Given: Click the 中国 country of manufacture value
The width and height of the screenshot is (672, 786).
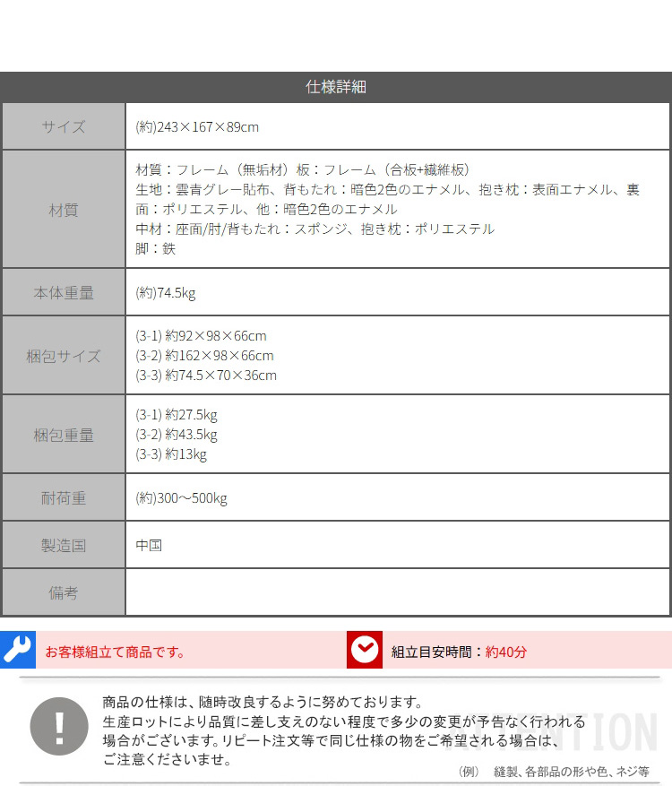Looking at the screenshot, I should pyautogui.click(x=149, y=545).
